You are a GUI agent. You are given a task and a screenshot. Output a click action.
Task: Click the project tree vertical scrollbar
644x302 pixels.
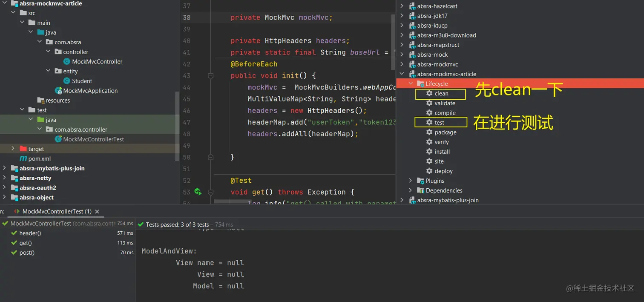coord(177,127)
